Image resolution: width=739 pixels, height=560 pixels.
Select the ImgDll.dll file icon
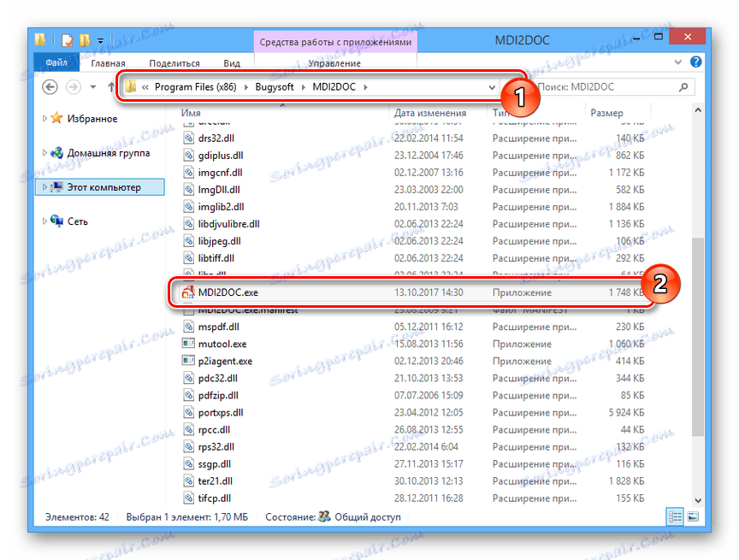click(188, 189)
